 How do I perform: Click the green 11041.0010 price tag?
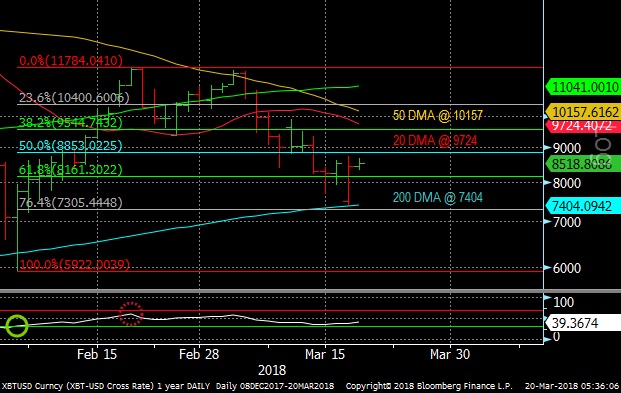[x=583, y=87]
